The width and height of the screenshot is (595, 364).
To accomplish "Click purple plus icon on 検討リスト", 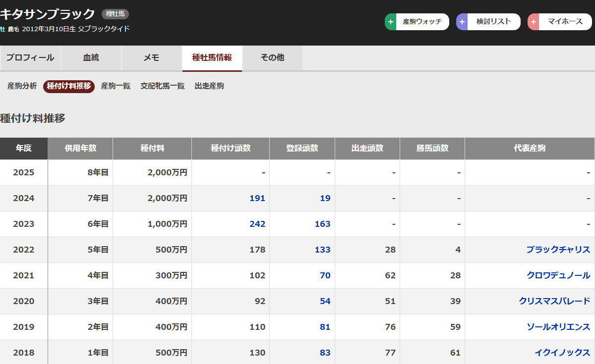I will [462, 22].
